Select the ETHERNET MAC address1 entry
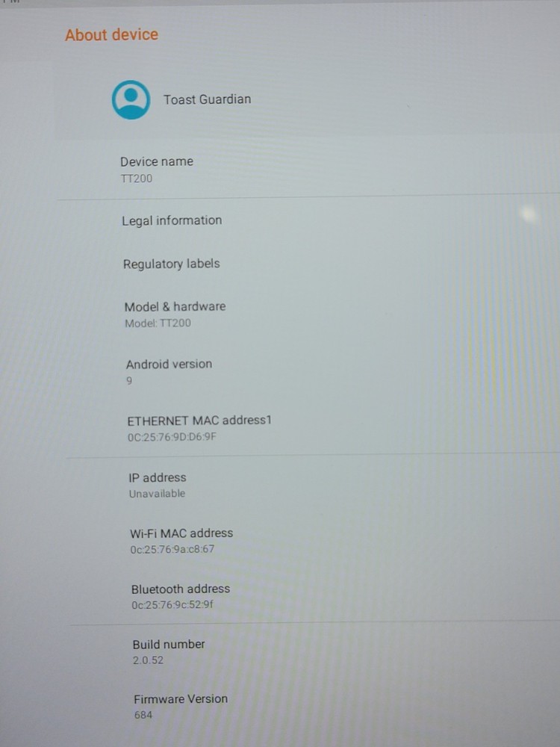This screenshot has height=747, width=560. (199, 420)
